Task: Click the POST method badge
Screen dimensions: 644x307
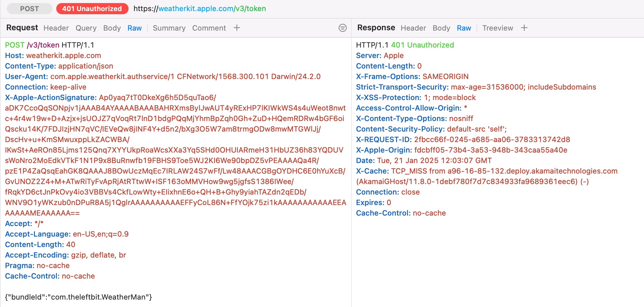Action: tap(30, 9)
